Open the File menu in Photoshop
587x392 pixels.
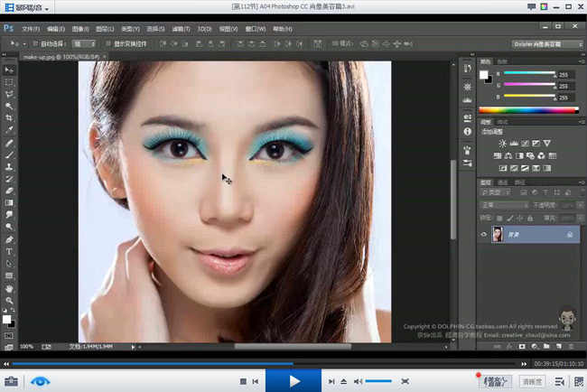(30, 29)
